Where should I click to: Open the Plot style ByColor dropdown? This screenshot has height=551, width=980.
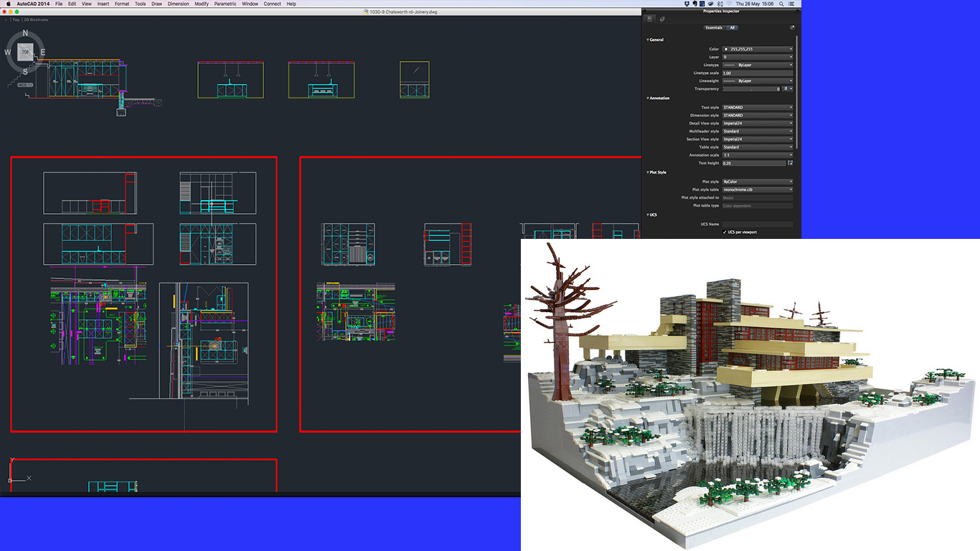(x=758, y=182)
